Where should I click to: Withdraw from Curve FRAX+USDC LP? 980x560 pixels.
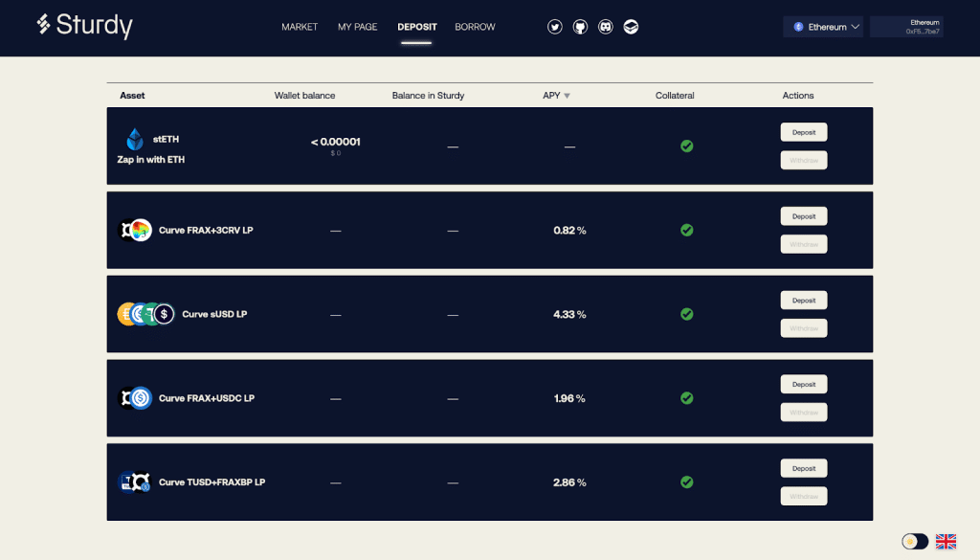pos(804,413)
